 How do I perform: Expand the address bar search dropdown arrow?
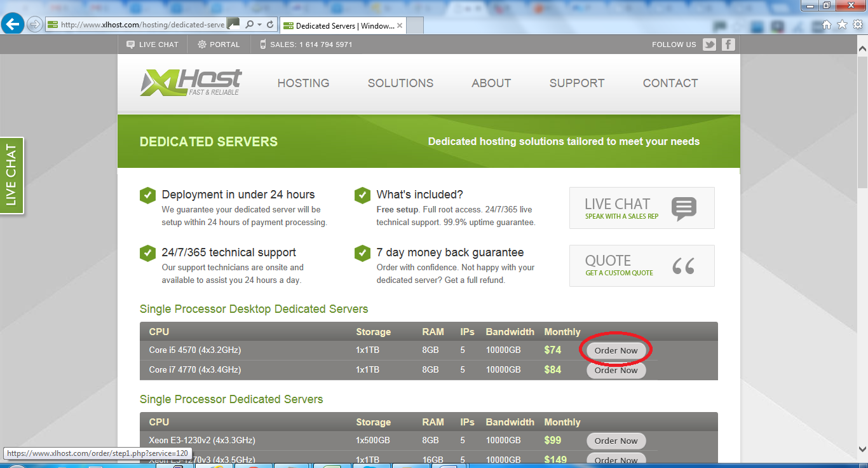click(x=259, y=25)
